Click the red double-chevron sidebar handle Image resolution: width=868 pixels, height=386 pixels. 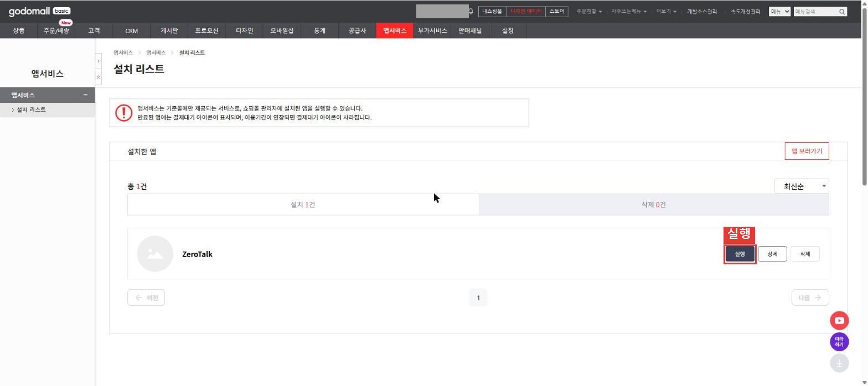[x=99, y=77]
